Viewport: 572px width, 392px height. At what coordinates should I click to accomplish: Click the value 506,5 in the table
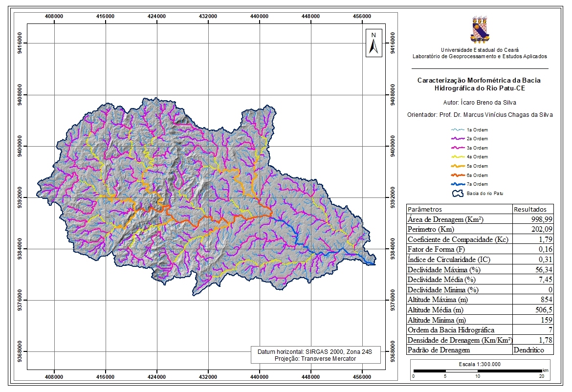544,310
